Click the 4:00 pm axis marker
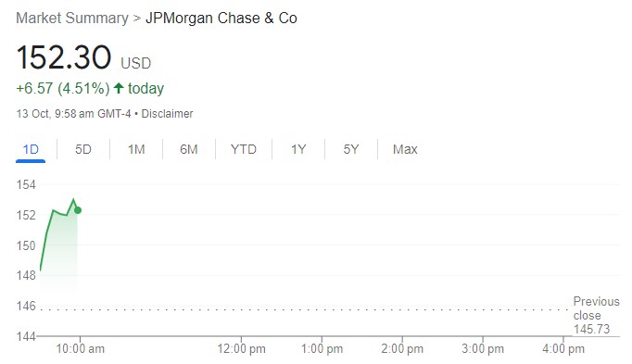The width and height of the screenshot is (632, 364). (563, 348)
